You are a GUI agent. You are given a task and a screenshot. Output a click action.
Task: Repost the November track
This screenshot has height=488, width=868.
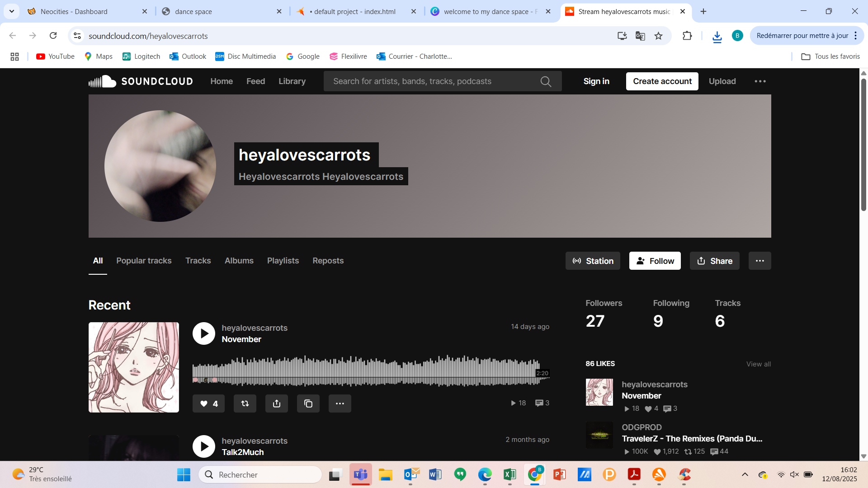pyautogui.click(x=245, y=404)
